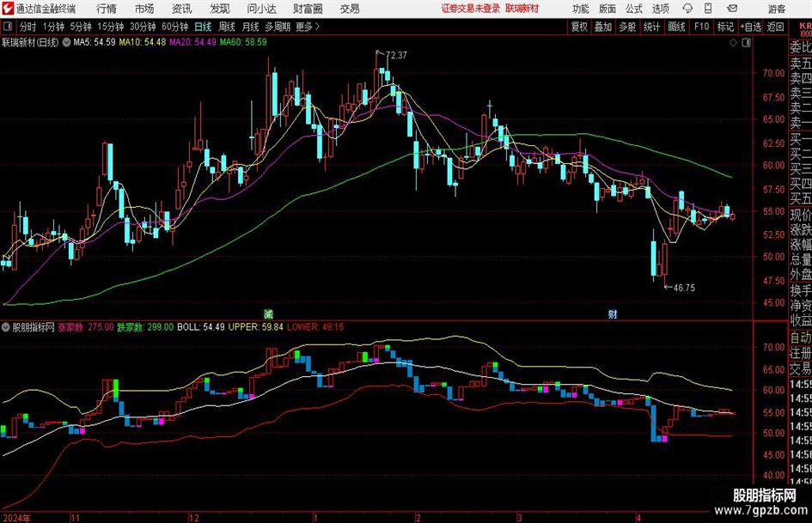Click the 通达信金融终端 title text
The image size is (812, 523).
tap(46, 9)
